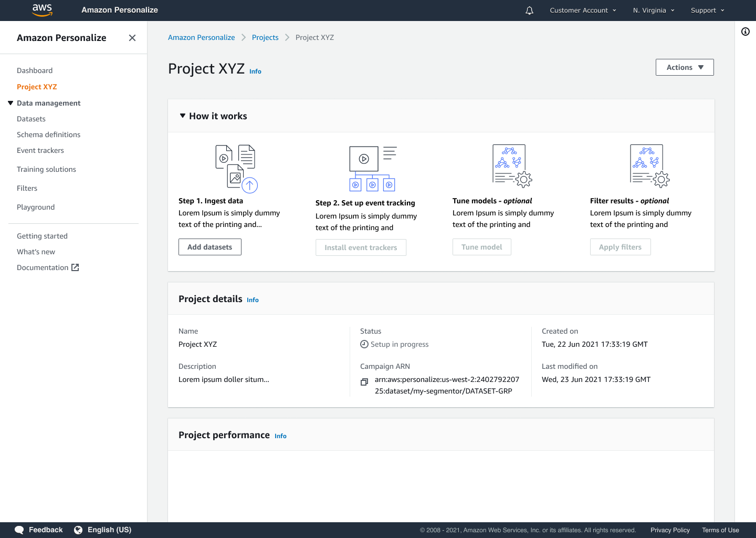This screenshot has width=756, height=538.
Task: Select Project XYZ in sidebar
Action: pos(37,87)
